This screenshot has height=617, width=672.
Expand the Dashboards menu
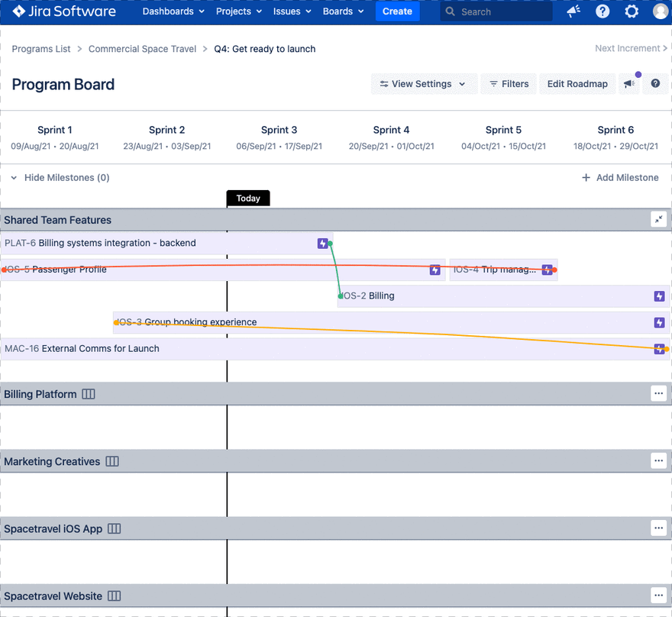click(x=173, y=11)
